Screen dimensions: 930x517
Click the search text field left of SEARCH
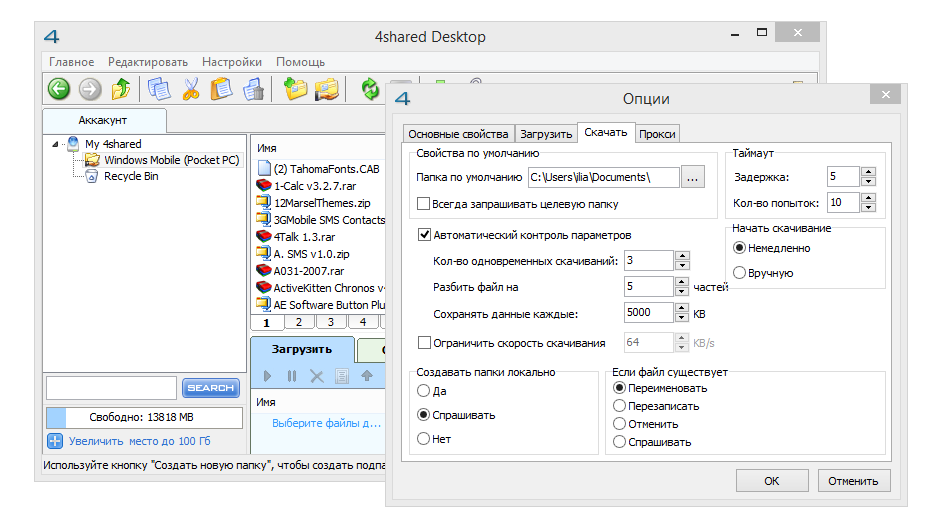(x=111, y=388)
